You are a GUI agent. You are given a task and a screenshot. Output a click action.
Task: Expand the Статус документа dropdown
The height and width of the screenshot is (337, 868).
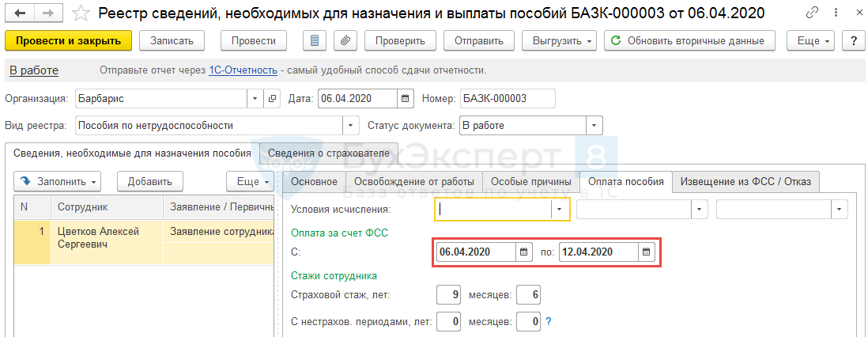pos(594,126)
